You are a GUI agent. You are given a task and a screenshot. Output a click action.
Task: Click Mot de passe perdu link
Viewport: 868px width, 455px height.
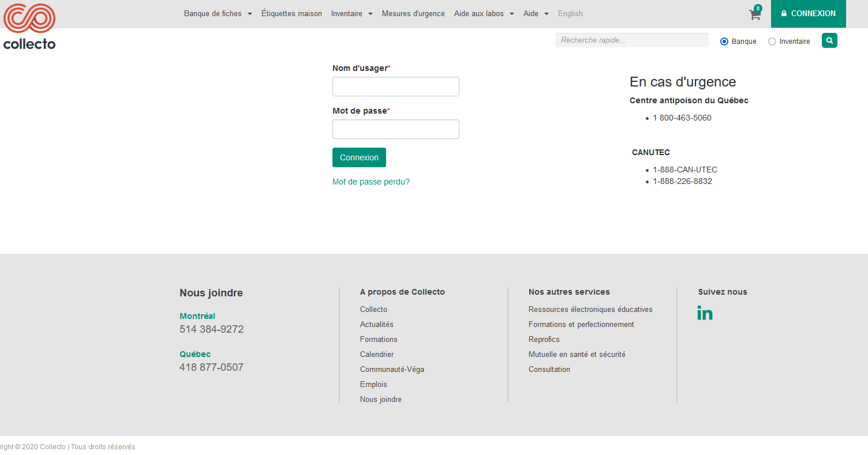pyautogui.click(x=371, y=182)
